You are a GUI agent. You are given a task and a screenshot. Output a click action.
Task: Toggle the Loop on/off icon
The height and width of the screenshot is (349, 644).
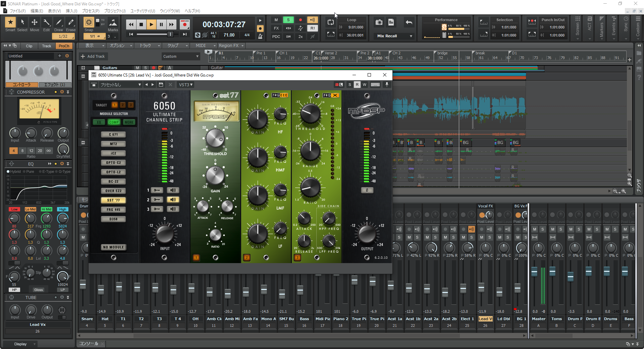pos(331,22)
